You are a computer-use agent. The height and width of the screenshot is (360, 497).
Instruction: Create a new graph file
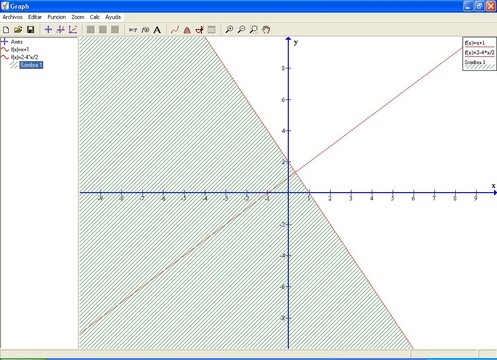[x=6, y=30]
